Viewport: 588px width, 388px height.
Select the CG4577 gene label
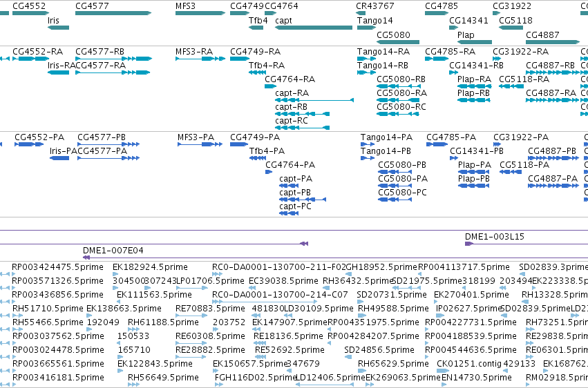coord(92,6)
